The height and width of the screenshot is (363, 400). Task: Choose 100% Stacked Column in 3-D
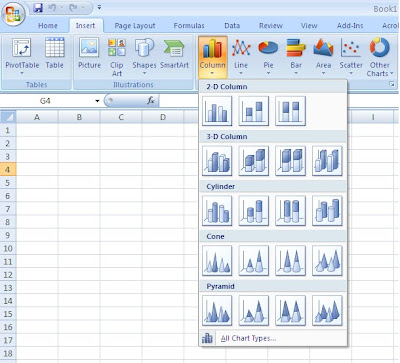click(x=290, y=161)
